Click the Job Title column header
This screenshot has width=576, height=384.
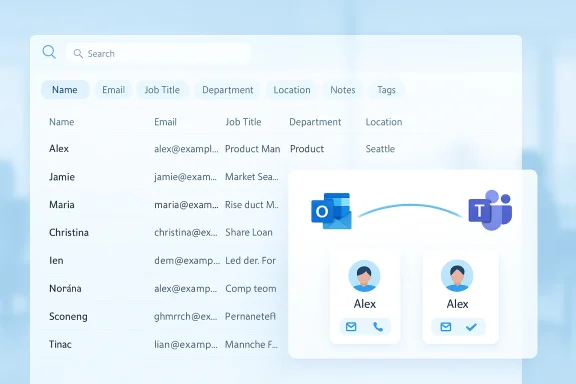point(243,122)
